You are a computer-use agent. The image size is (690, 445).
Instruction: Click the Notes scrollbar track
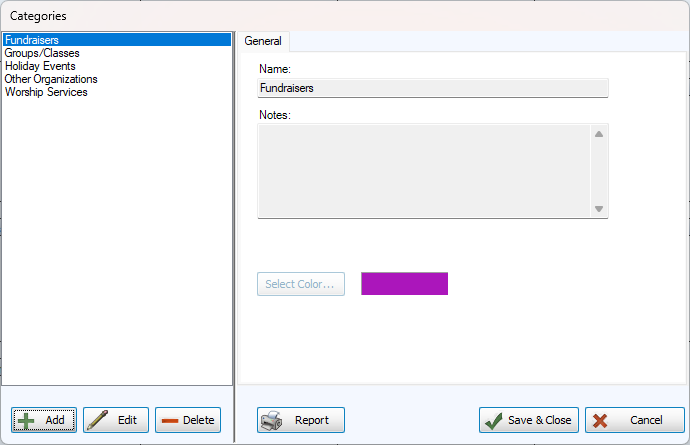pyautogui.click(x=599, y=170)
